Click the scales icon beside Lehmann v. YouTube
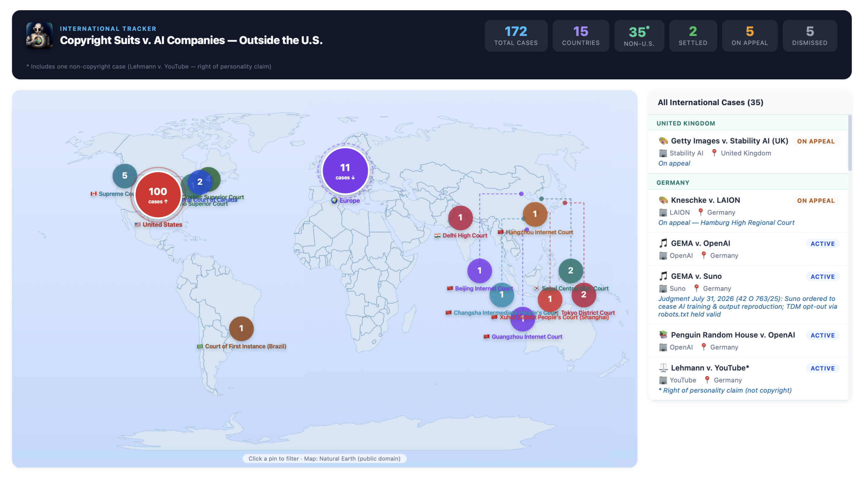 click(663, 368)
